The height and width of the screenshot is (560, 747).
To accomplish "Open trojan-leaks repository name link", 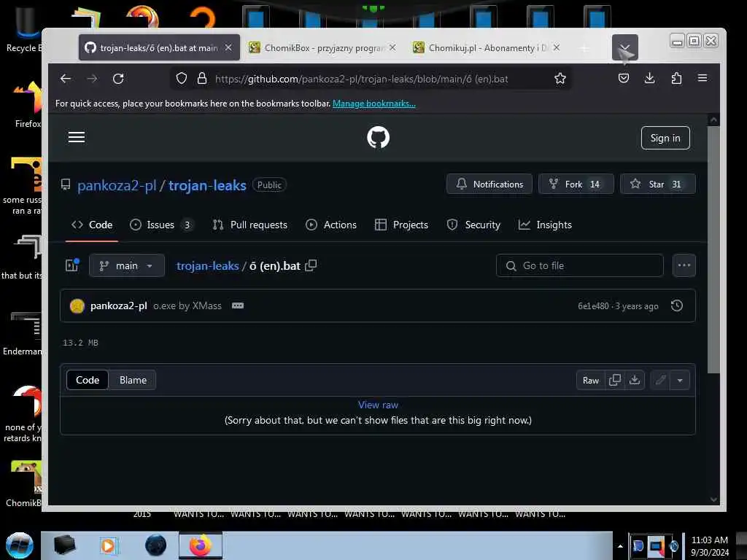I will (x=207, y=185).
